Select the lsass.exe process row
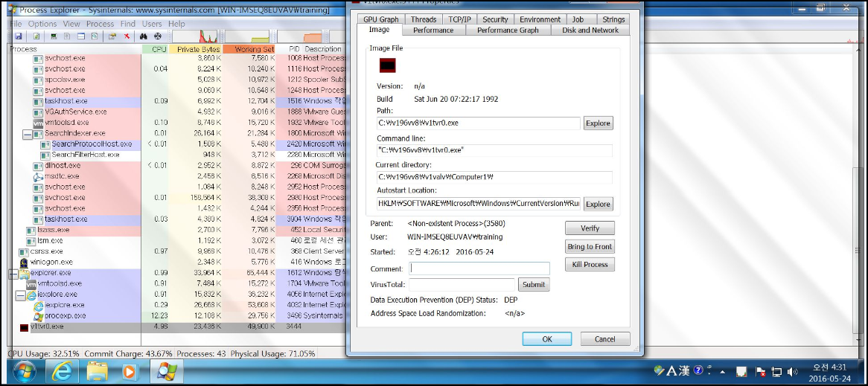868x386 pixels. [177, 230]
